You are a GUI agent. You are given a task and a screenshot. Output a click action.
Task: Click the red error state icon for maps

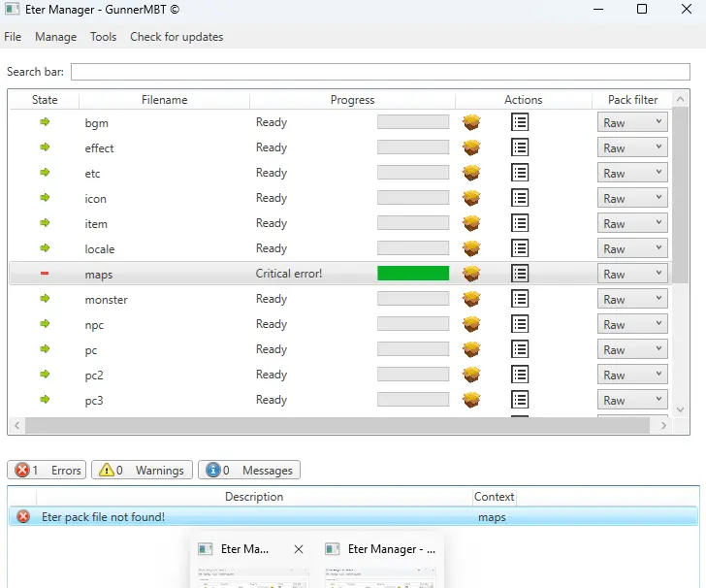[x=45, y=274]
